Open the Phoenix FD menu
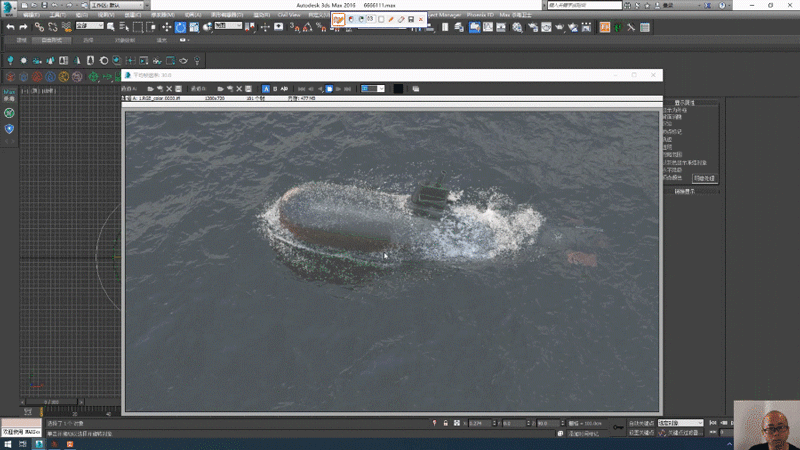 coord(480,15)
